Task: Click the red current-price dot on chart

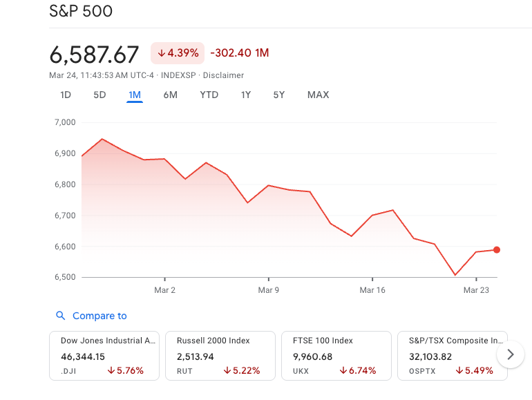Action: [x=497, y=250]
